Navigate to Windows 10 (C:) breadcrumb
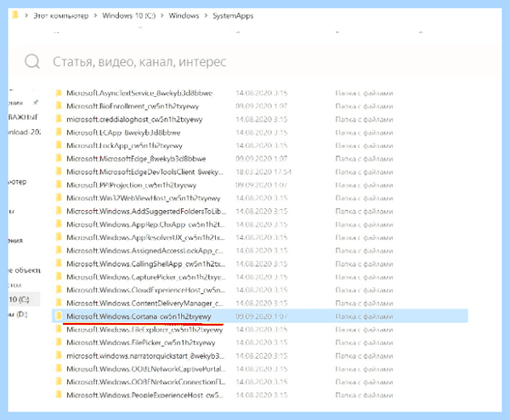Screen dimensions: 510x420 click(x=129, y=15)
